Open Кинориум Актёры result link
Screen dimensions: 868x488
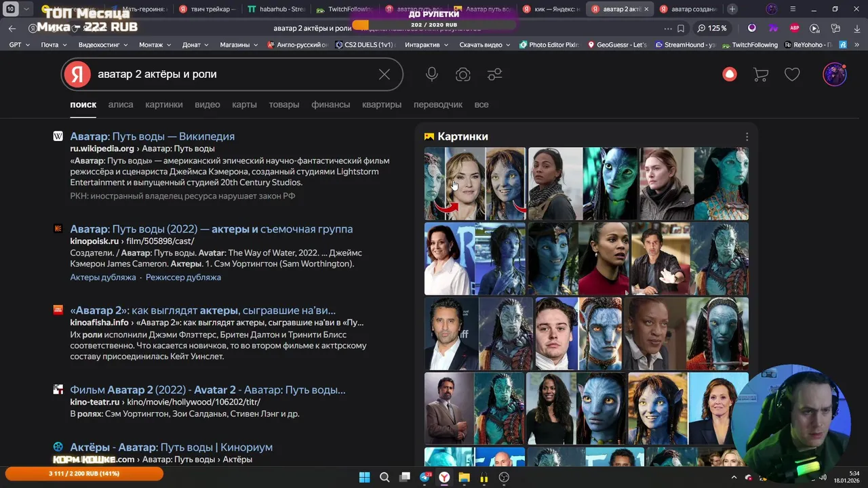(x=171, y=447)
